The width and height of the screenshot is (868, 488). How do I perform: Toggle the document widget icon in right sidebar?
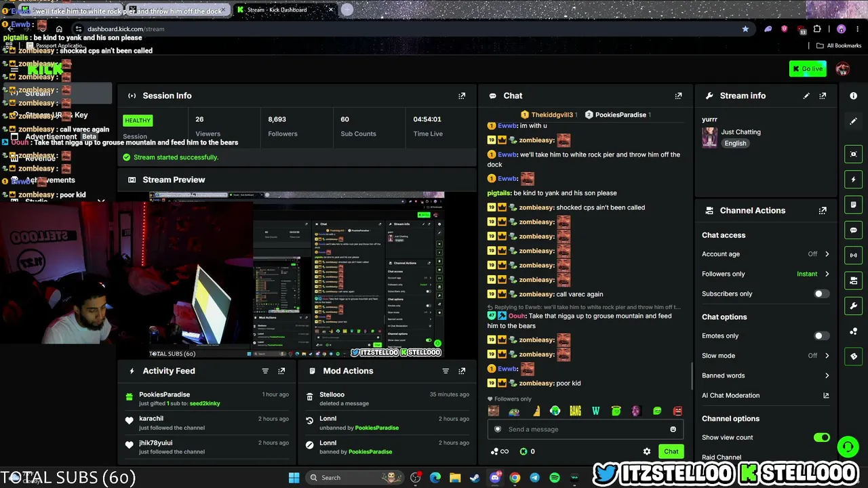(853, 205)
